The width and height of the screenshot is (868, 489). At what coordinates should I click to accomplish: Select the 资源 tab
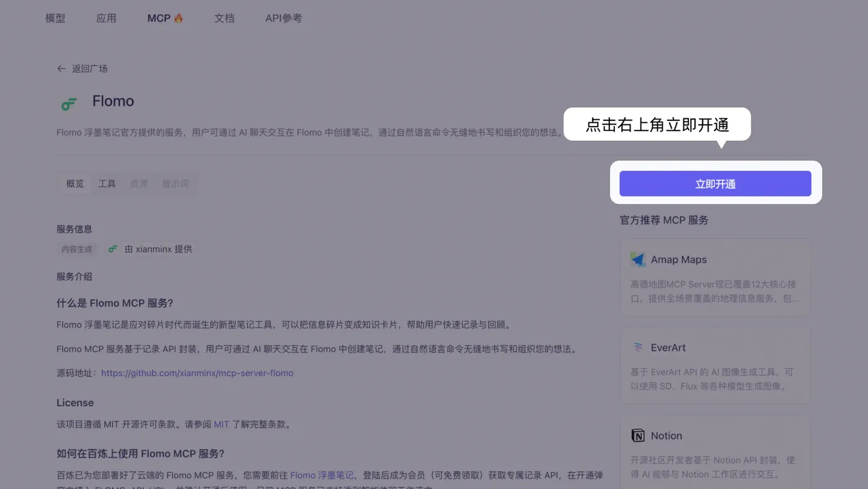pos(139,184)
